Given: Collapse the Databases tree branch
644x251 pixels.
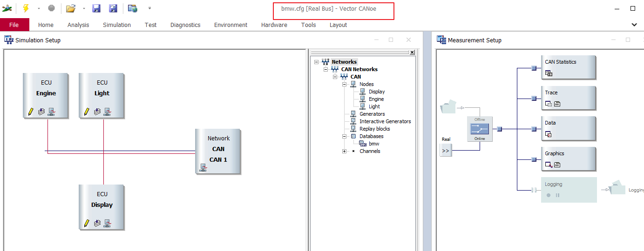Looking at the screenshot, I should pyautogui.click(x=344, y=136).
